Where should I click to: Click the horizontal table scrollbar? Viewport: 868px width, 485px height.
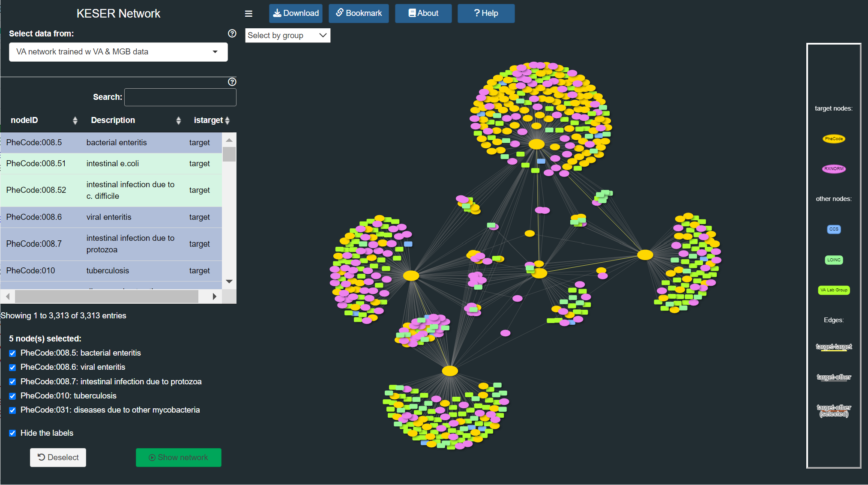click(x=106, y=296)
